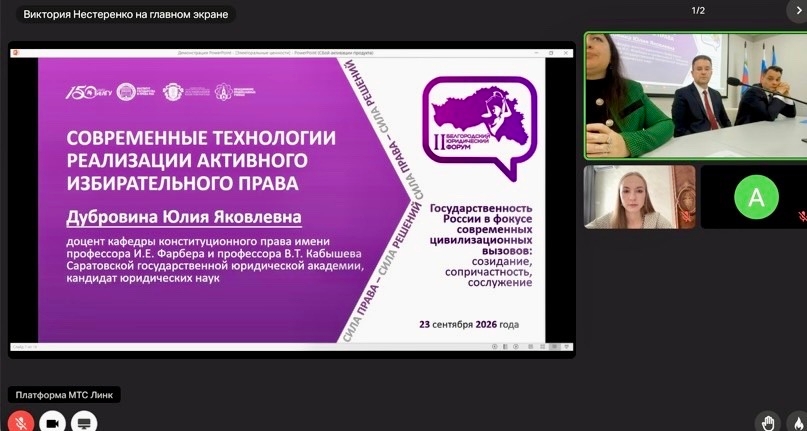The image size is (807, 431).
Task: Unmute the red microphone button
Action: tap(21, 422)
